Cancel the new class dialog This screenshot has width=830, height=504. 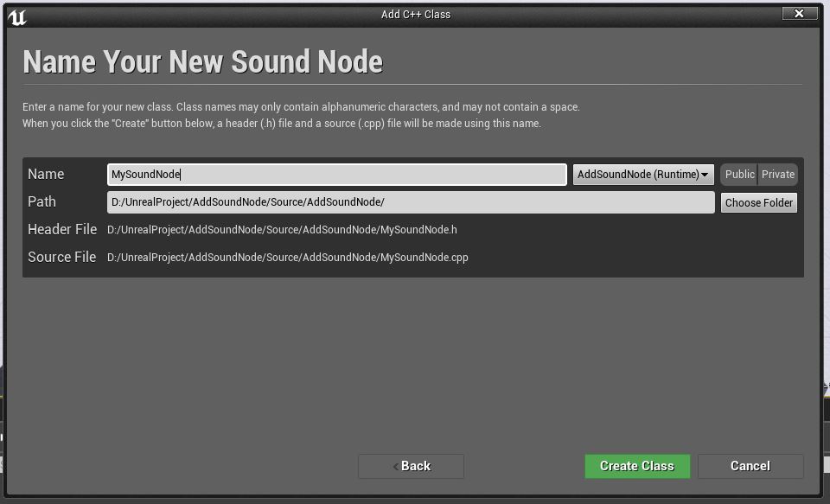click(x=750, y=466)
